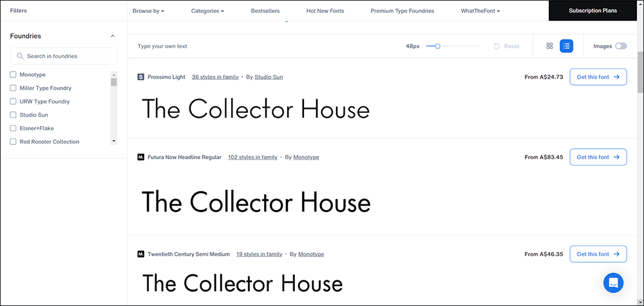Switch to grid view layout icon
Viewport: 644px width, 306px height.
(x=549, y=46)
